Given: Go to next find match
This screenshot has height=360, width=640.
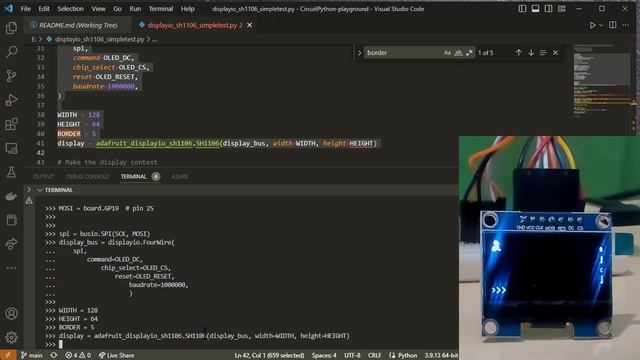Looking at the screenshot, I should (531, 53).
